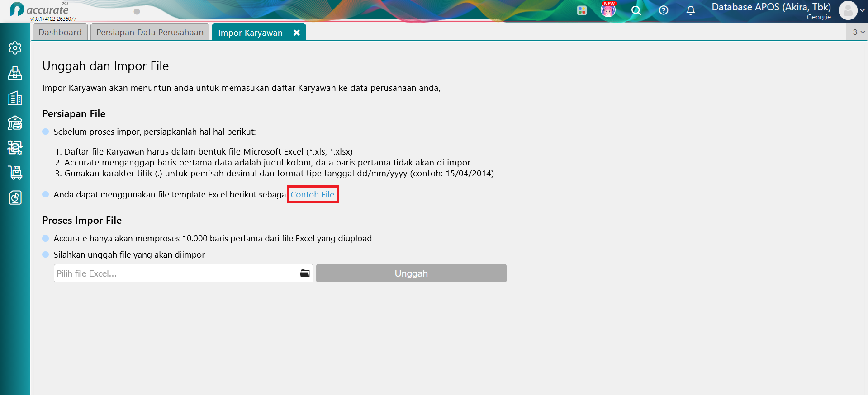Open the warehouse sidebar icon
The height and width of the screenshot is (395, 868).
[x=15, y=122]
